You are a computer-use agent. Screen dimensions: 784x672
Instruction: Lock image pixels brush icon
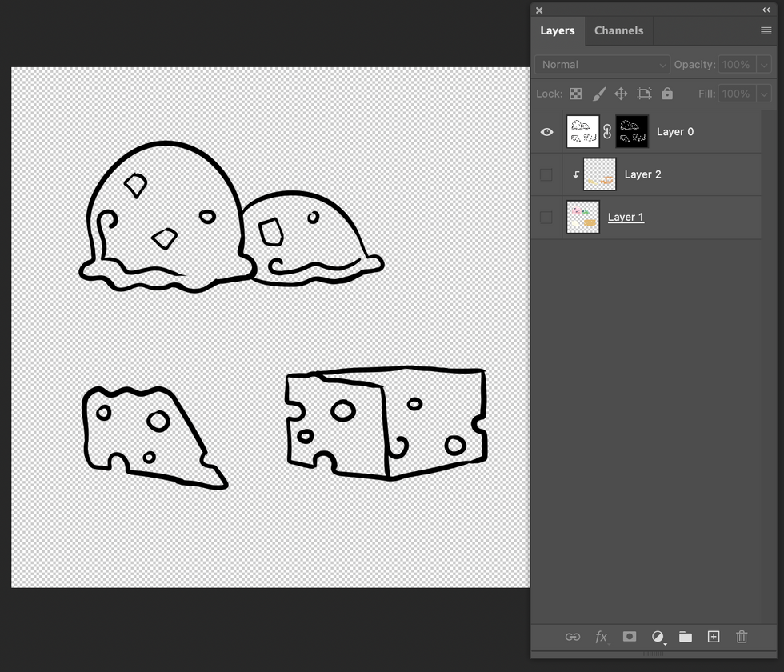(x=599, y=94)
